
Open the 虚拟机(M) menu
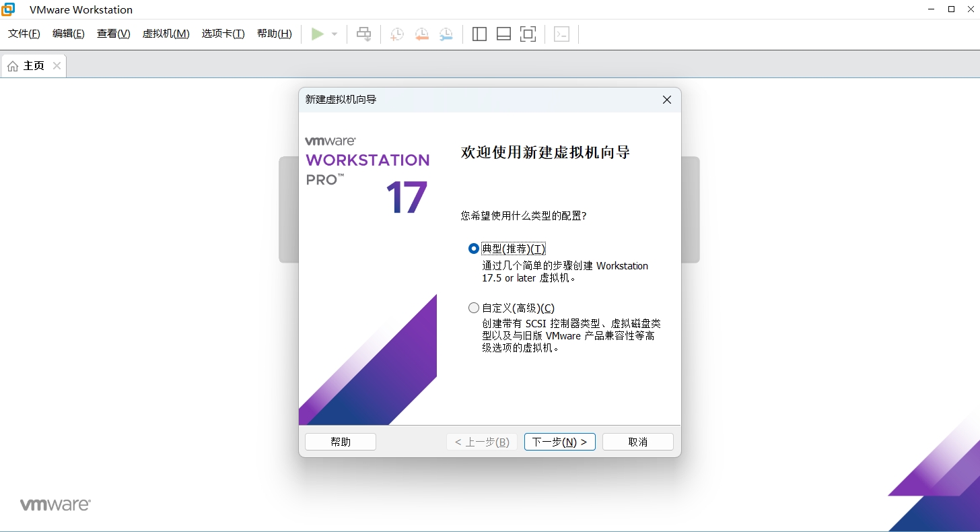(x=166, y=34)
